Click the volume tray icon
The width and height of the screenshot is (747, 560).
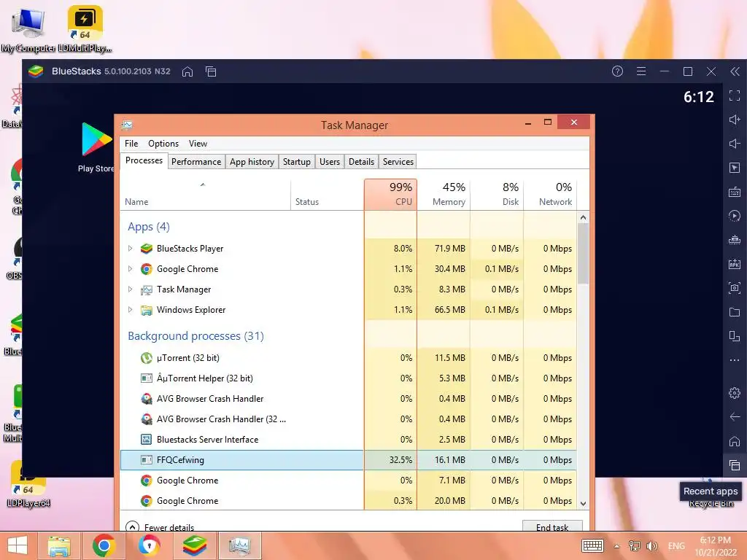tap(651, 545)
